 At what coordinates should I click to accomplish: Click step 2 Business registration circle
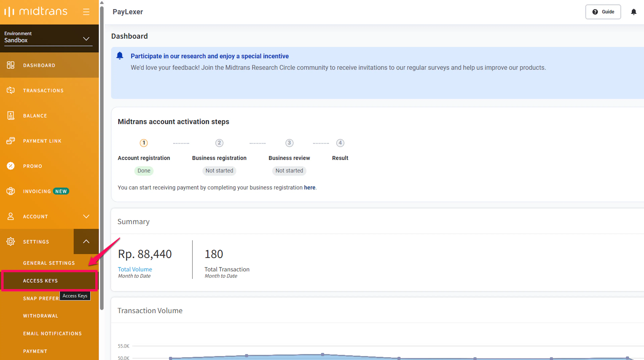click(219, 143)
